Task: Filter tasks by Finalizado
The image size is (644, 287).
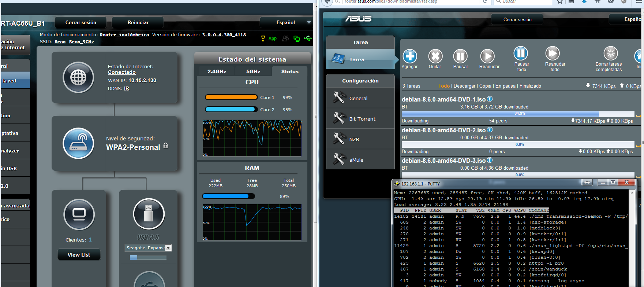Action: pos(530,86)
